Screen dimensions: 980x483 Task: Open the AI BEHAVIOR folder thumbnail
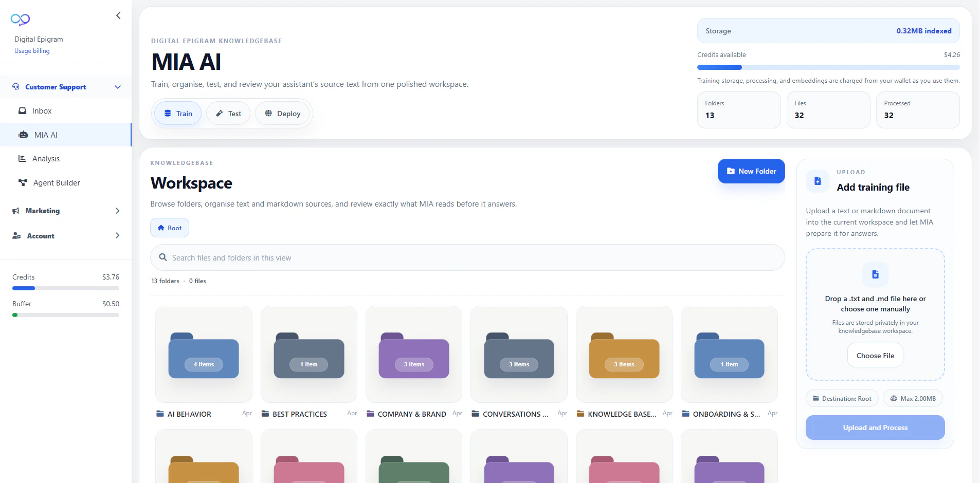pyautogui.click(x=204, y=354)
